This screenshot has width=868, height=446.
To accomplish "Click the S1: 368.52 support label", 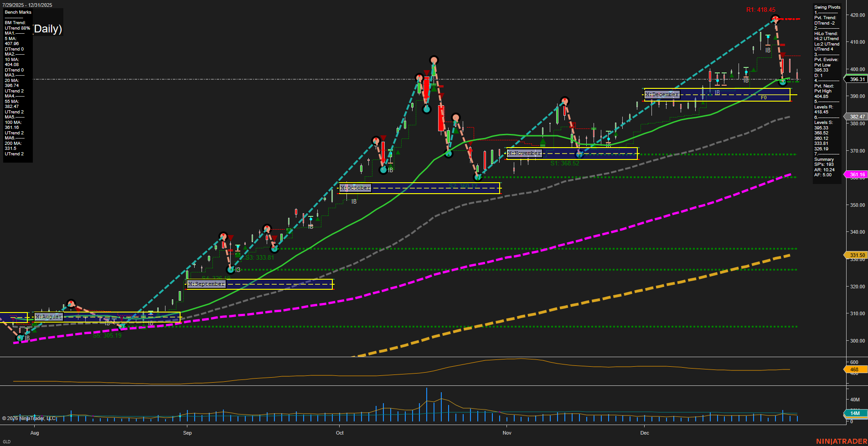I will click(565, 163).
